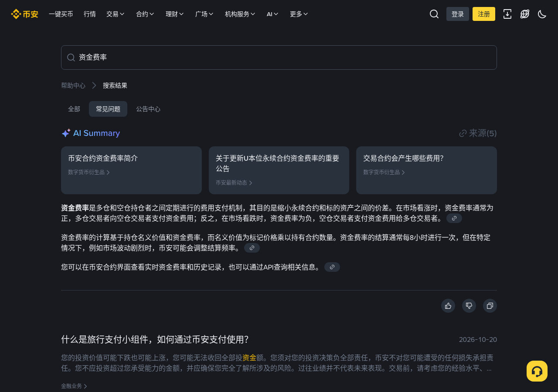Image resolution: width=558 pixels, height=392 pixels.
Task: Expand the 合约 dropdown menu
Action: pos(145,14)
